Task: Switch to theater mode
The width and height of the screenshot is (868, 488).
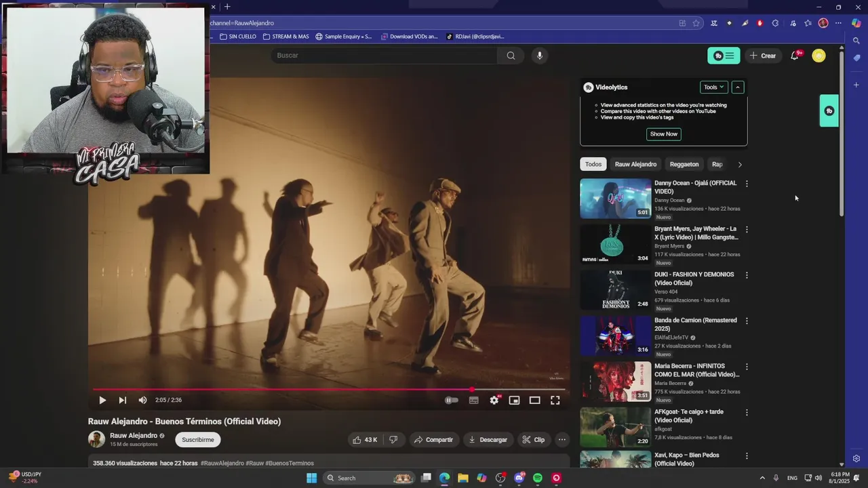Action: [x=534, y=401]
